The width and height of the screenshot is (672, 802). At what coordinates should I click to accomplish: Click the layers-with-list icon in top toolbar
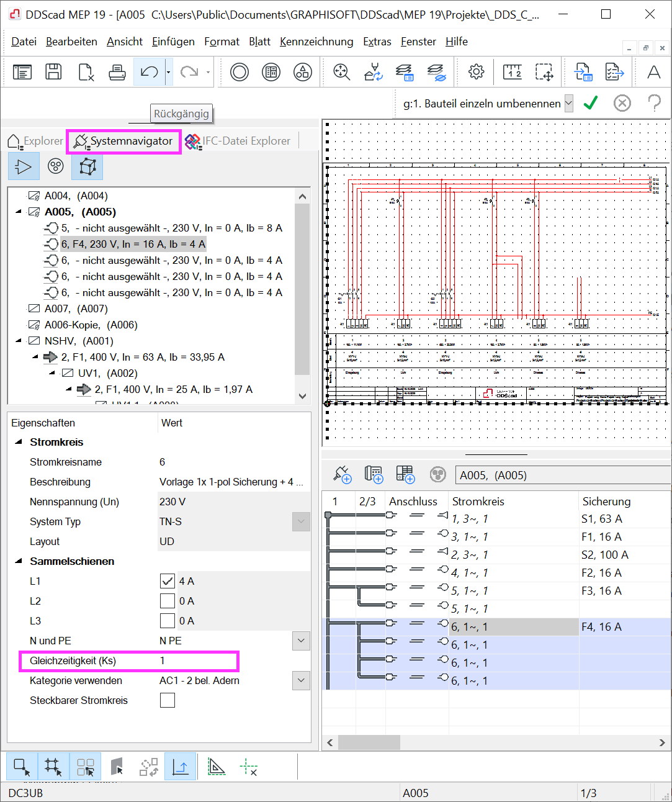click(404, 72)
